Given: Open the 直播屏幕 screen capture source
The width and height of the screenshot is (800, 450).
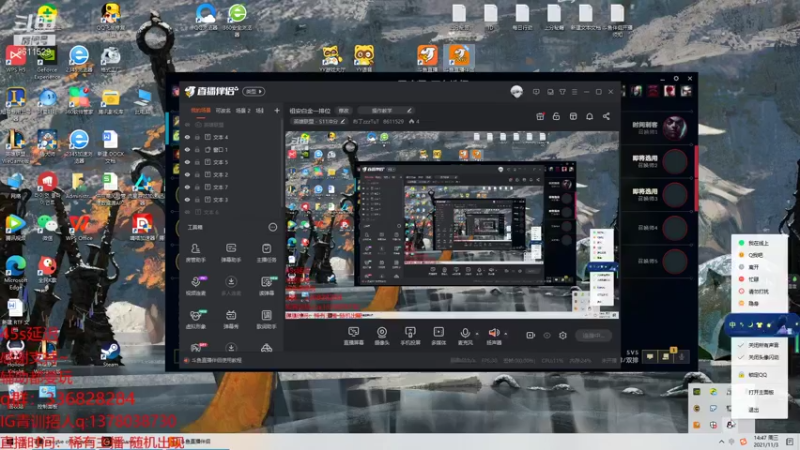Looking at the screenshot, I should tap(353, 336).
